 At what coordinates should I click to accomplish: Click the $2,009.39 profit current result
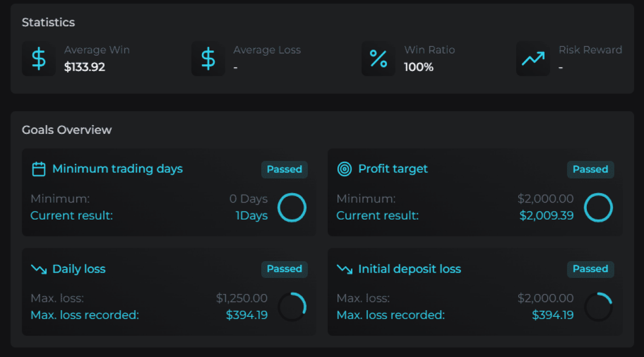546,215
